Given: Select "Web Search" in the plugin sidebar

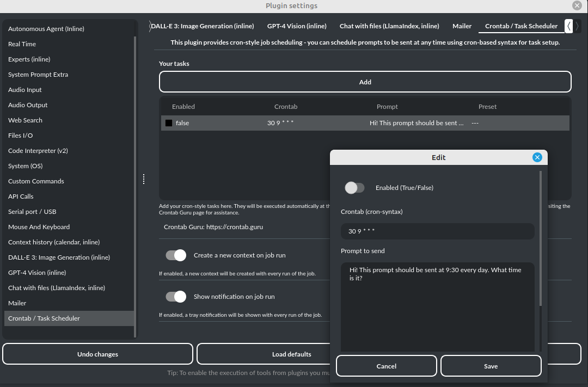Looking at the screenshot, I should click(x=25, y=120).
